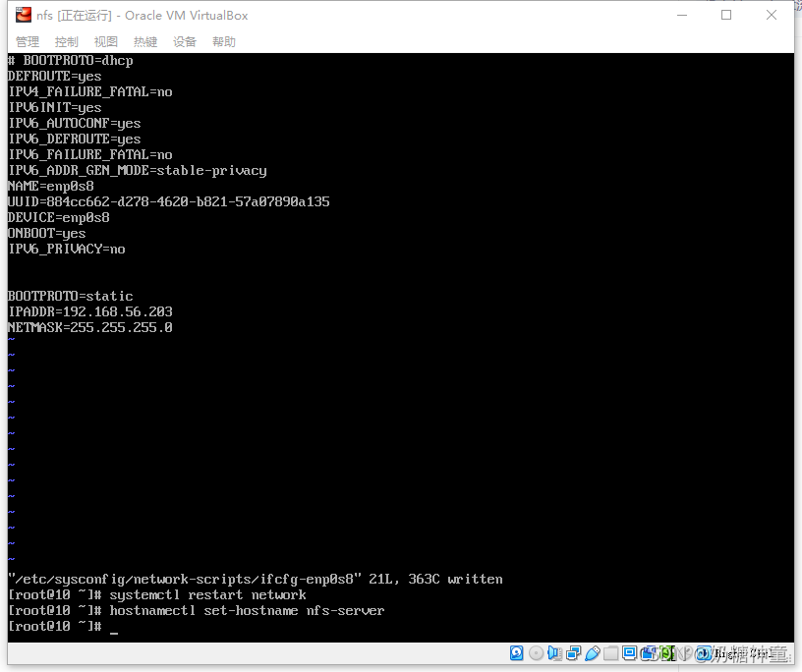Click the IPV6_ADDR_GEN_MODE=stable-privacy line
This screenshot has width=802, height=672.
pyautogui.click(x=138, y=170)
